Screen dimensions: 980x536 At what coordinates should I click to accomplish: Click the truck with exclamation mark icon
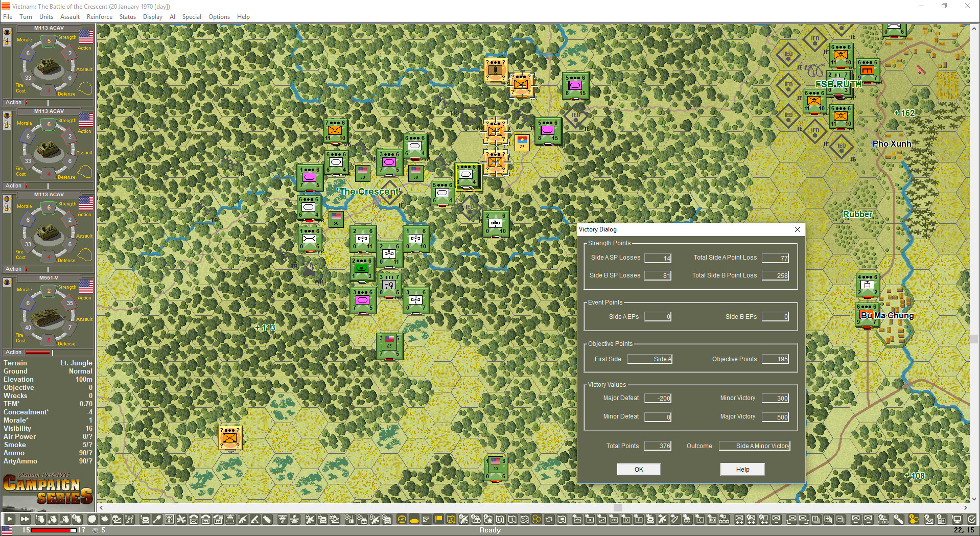coord(145,519)
